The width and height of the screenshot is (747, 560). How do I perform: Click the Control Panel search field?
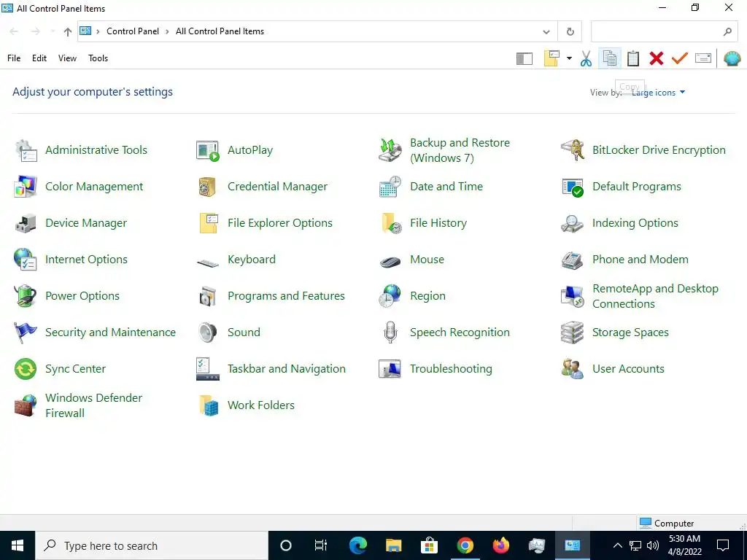click(x=664, y=31)
